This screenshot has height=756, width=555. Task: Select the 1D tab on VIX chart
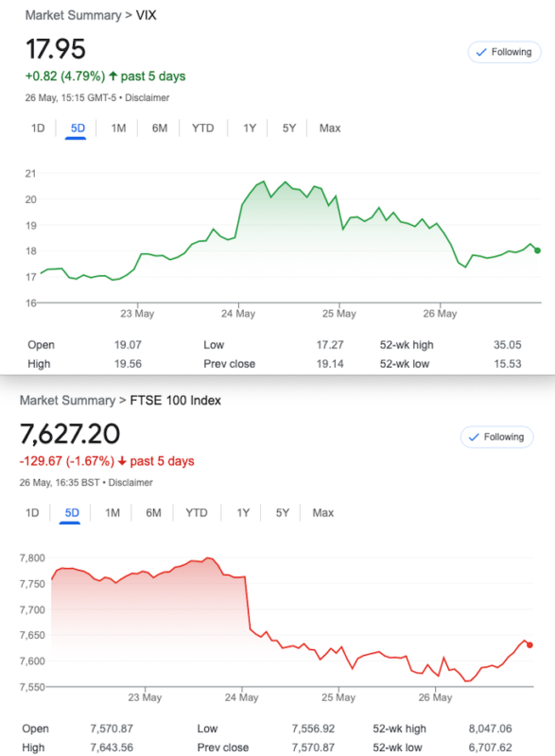(x=38, y=129)
